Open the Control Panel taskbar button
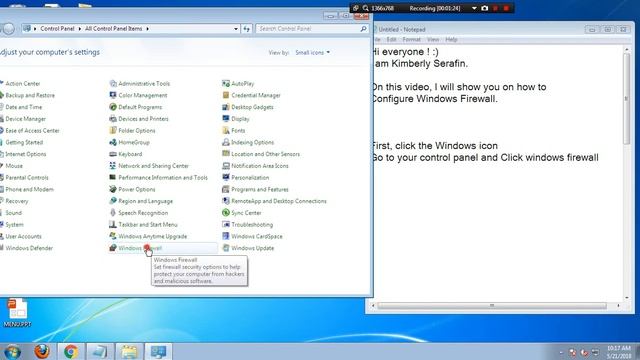 tap(158, 352)
